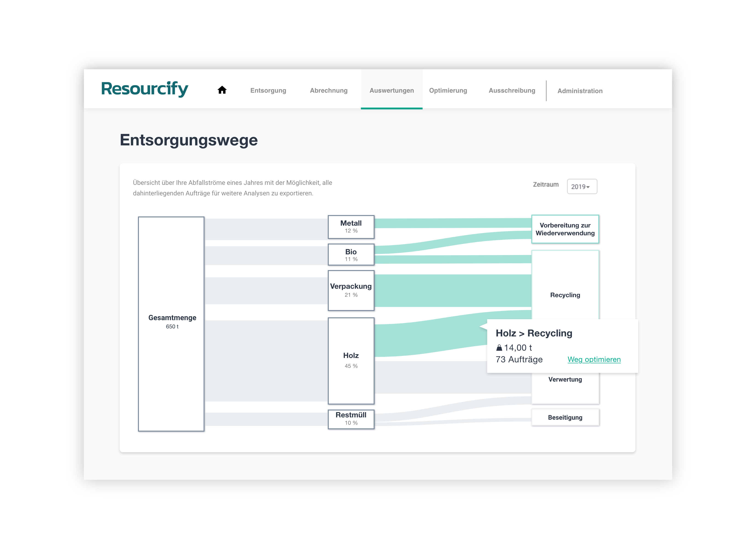Click the weight icon beside 14,00 t
Image resolution: width=756 pixels, height=549 pixels.
point(499,348)
